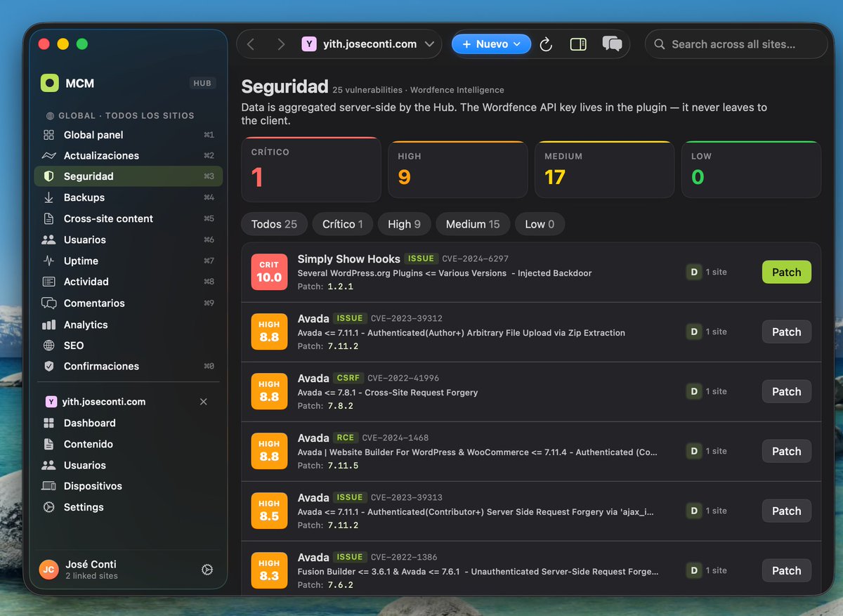Filter by Todos 25 tab
Viewport: 843px width, 616px height.
click(x=274, y=224)
